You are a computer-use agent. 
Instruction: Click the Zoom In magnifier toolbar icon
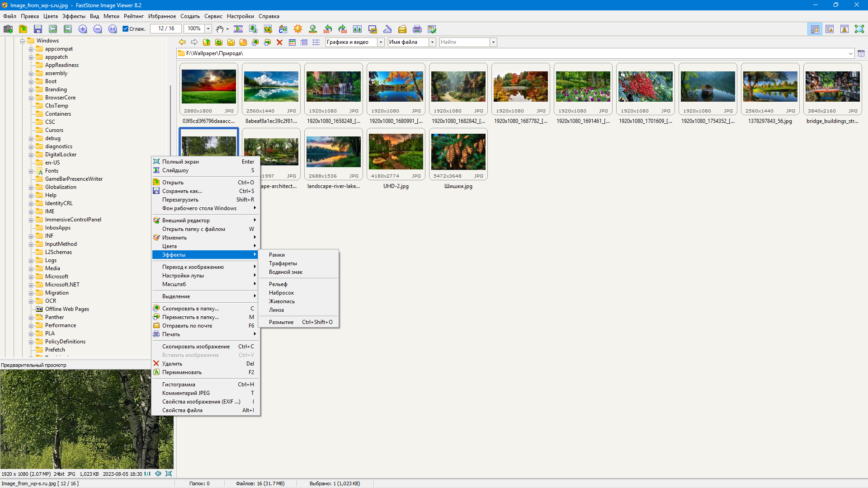(x=83, y=29)
